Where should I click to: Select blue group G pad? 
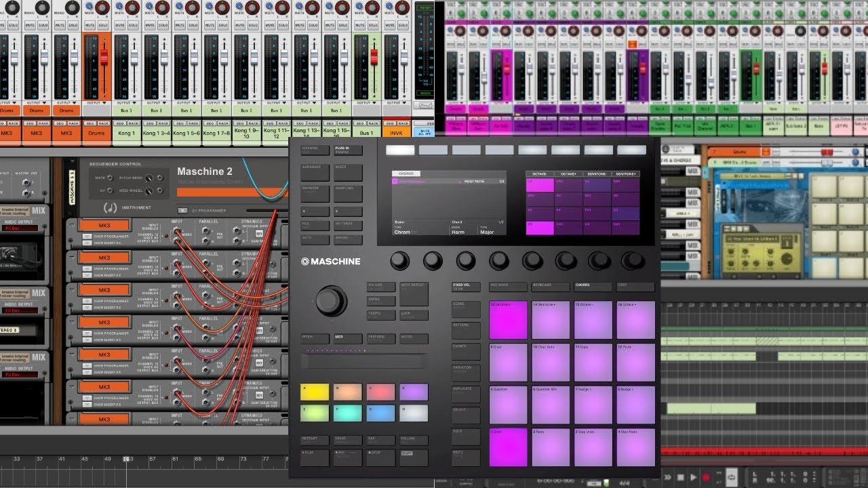[380, 413]
